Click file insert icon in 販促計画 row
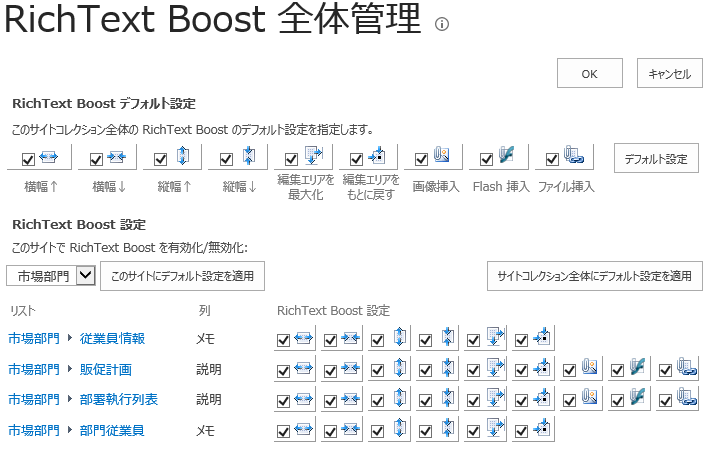The image size is (705, 450). 687,367
